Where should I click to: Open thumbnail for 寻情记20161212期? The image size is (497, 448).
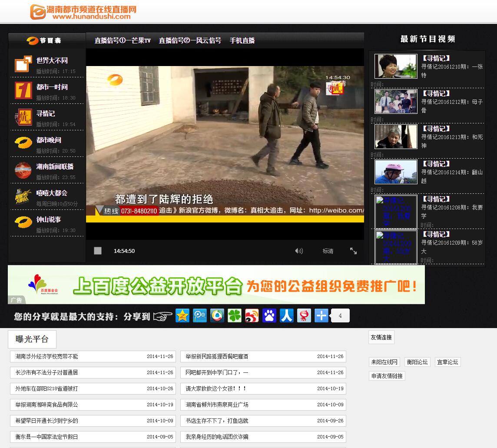click(396, 101)
